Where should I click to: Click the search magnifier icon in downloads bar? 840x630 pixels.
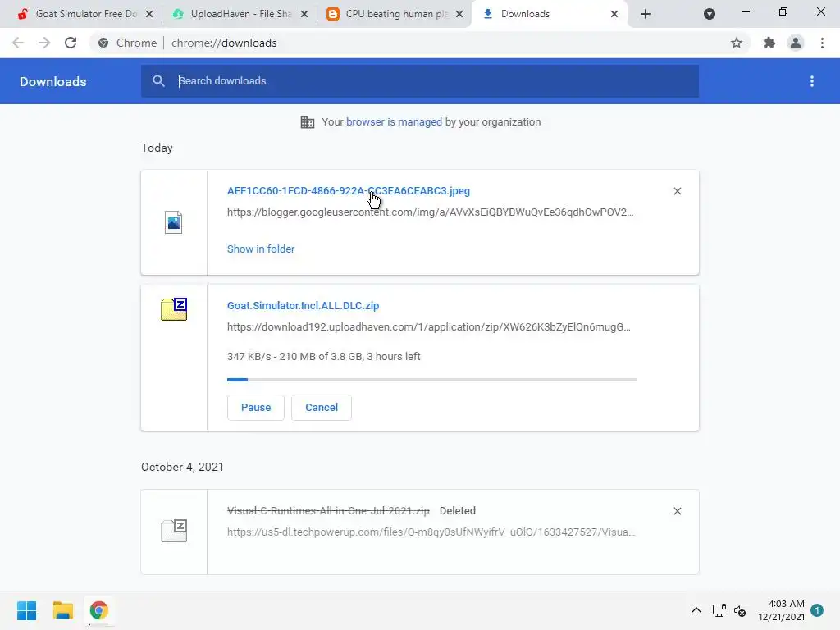point(158,81)
